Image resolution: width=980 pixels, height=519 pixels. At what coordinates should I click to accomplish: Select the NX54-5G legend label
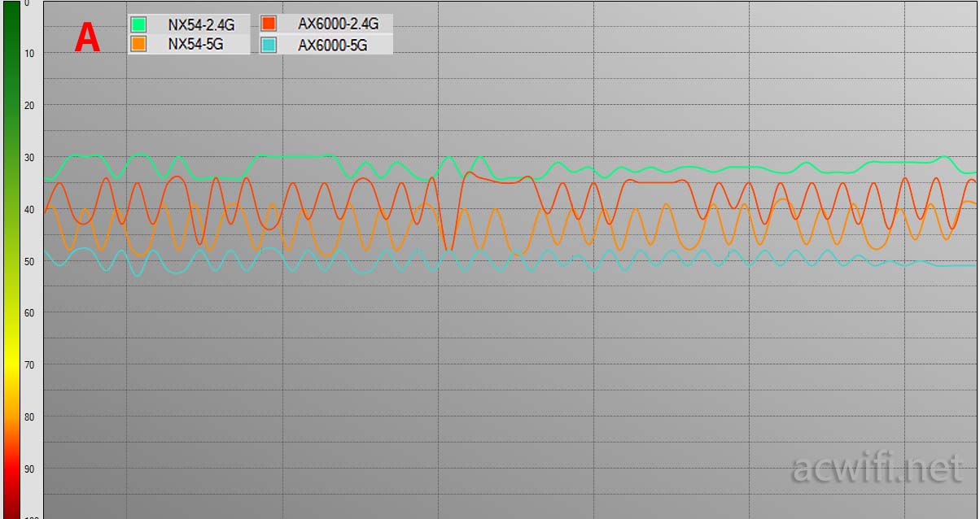coord(195,45)
